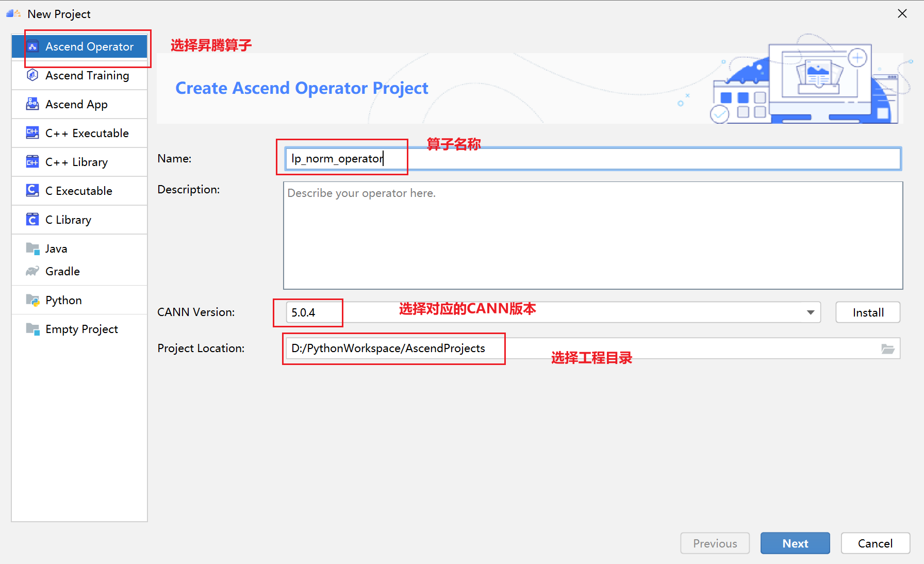This screenshot has height=564, width=924.
Task: Cancel the New Project dialog
Action: click(x=875, y=543)
